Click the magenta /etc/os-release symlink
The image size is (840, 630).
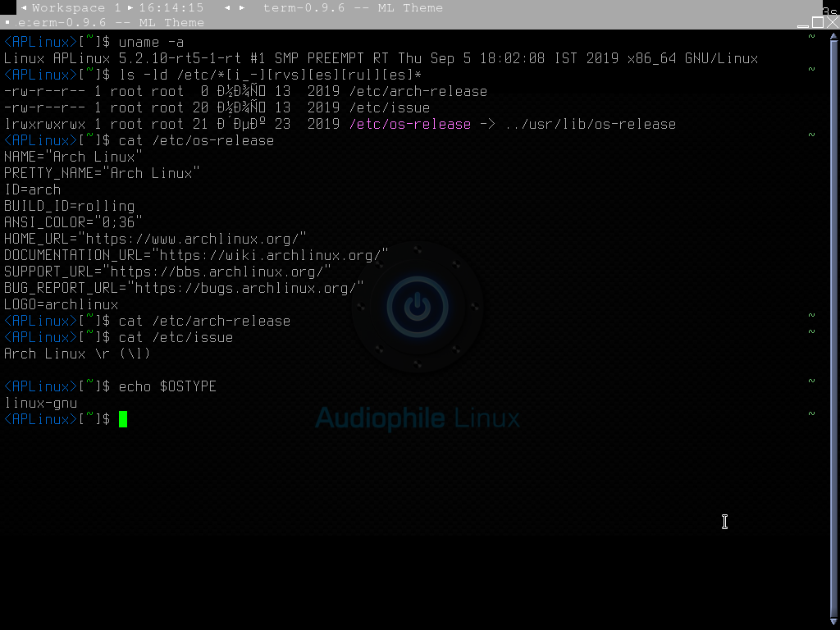point(410,125)
